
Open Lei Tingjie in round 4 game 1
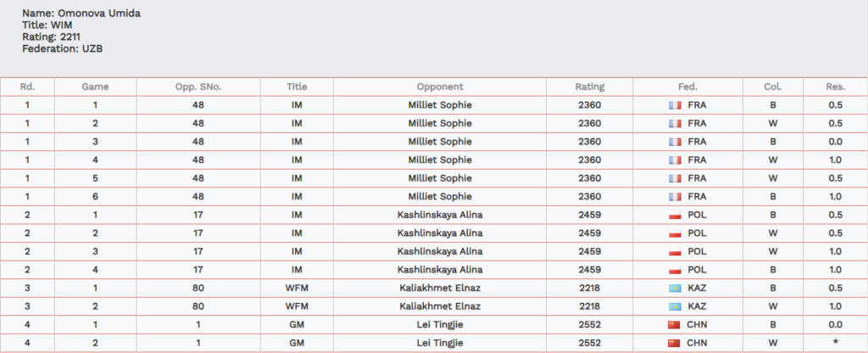[x=440, y=325]
